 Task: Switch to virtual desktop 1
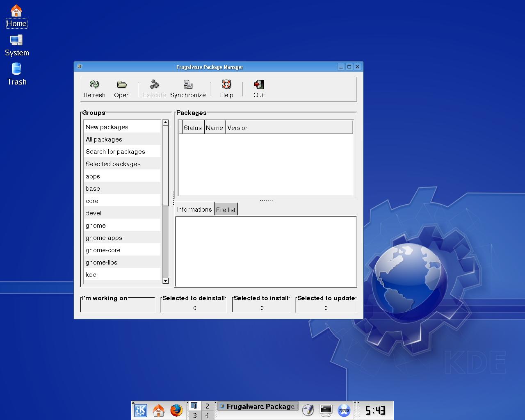[x=194, y=406]
